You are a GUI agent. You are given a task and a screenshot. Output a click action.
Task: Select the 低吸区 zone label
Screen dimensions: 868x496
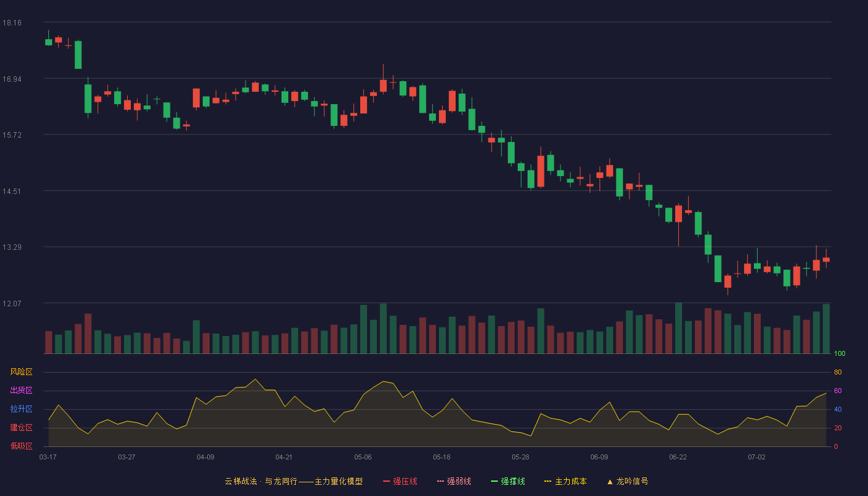21,446
